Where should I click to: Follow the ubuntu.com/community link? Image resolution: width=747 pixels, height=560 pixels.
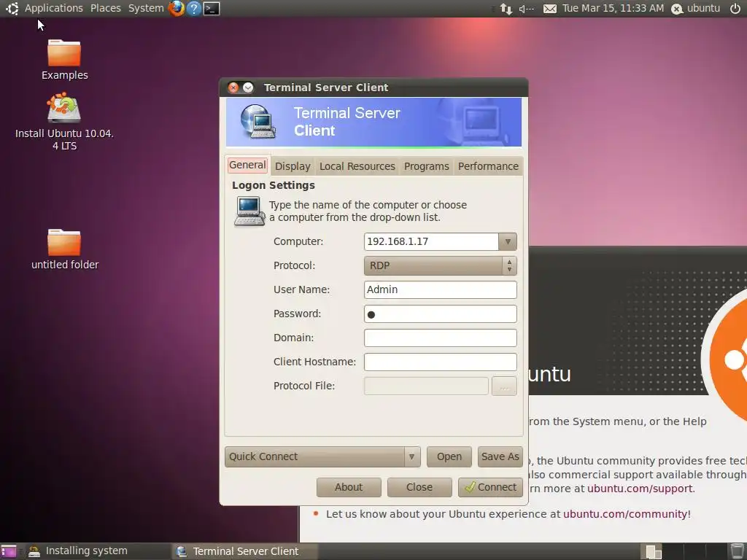625,514
